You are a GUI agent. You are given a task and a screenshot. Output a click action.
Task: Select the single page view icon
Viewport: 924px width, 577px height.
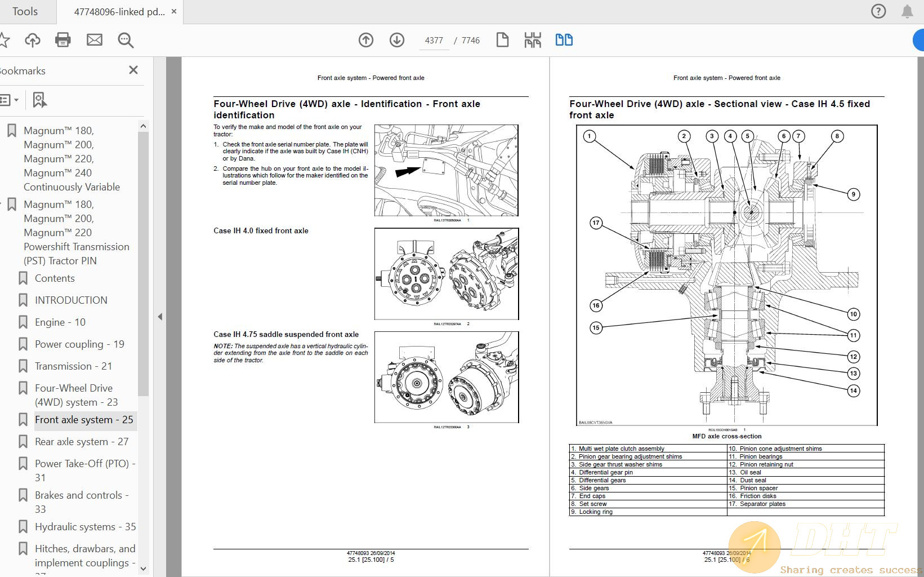(x=502, y=40)
